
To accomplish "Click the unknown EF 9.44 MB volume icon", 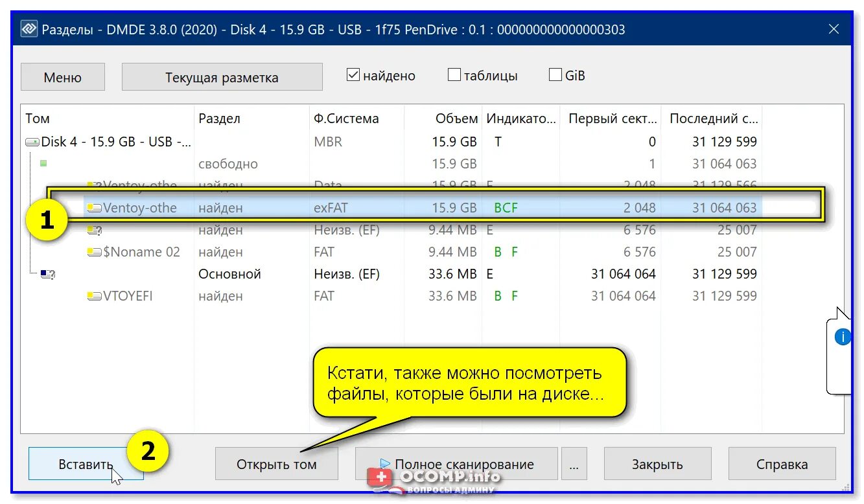I will [95, 230].
